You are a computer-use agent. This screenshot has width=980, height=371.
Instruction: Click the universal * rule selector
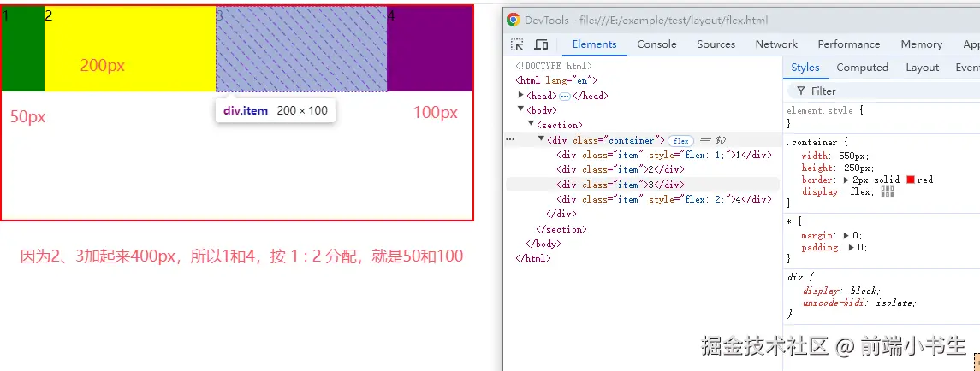point(789,221)
